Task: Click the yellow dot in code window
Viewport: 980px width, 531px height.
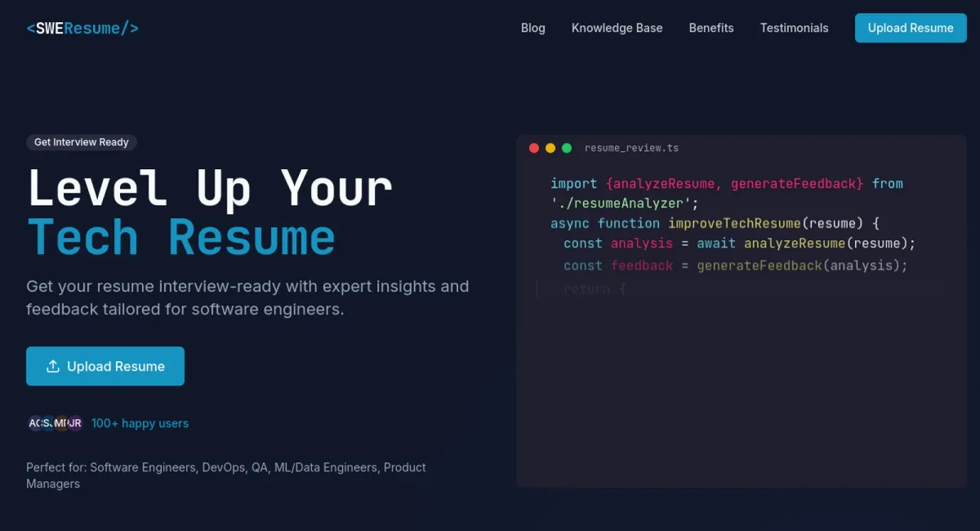Action: pyautogui.click(x=550, y=148)
